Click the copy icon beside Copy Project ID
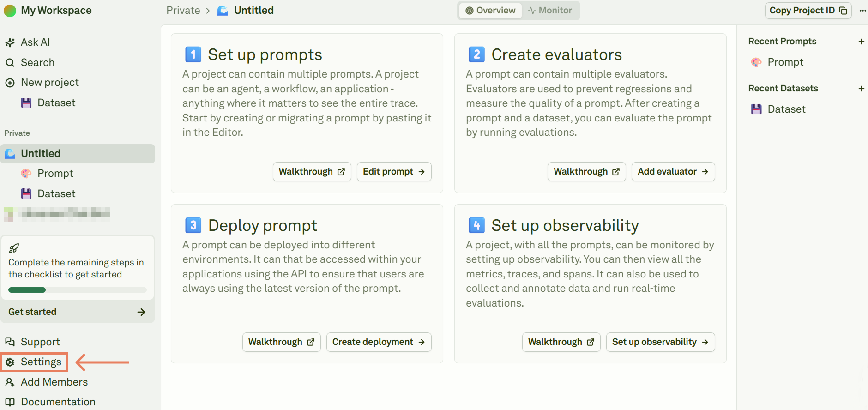 (843, 11)
